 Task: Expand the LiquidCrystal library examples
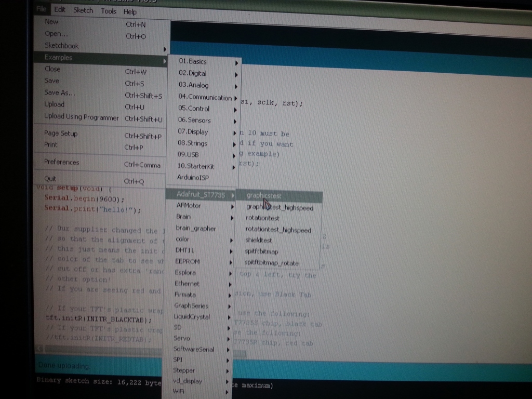pyautogui.click(x=197, y=317)
